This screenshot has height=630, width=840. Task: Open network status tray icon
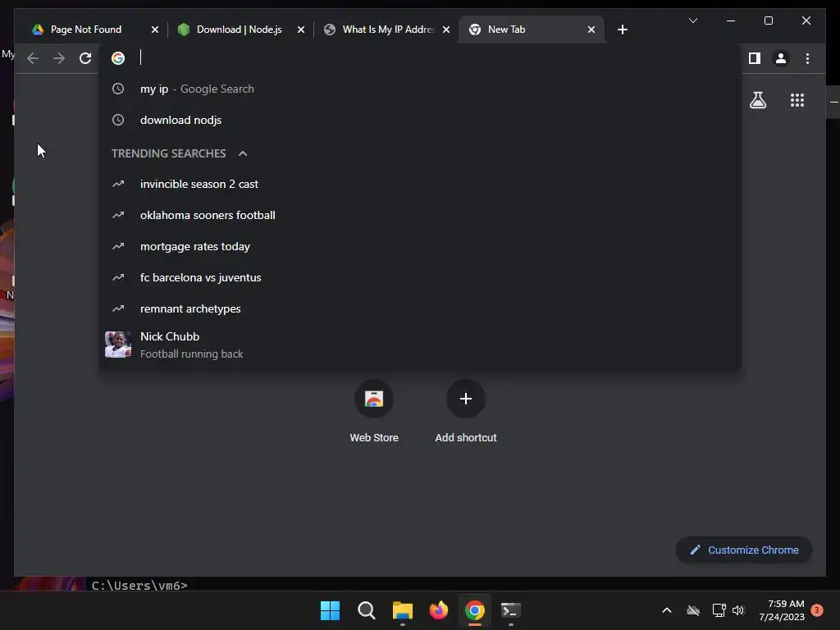coord(719,610)
